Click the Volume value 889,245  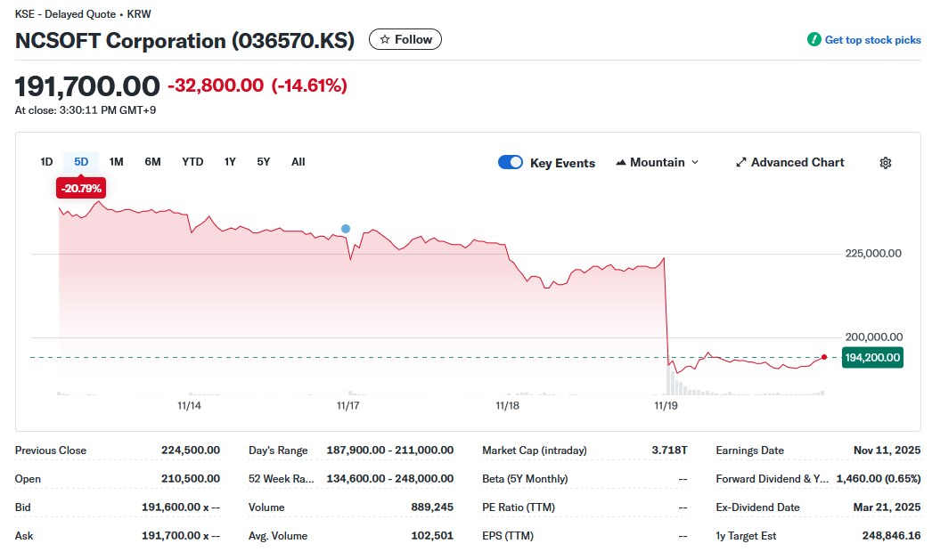coord(432,507)
